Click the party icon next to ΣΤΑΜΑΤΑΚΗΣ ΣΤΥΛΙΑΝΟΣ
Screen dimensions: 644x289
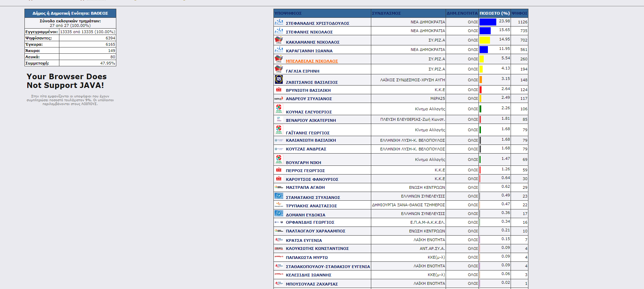click(279, 196)
